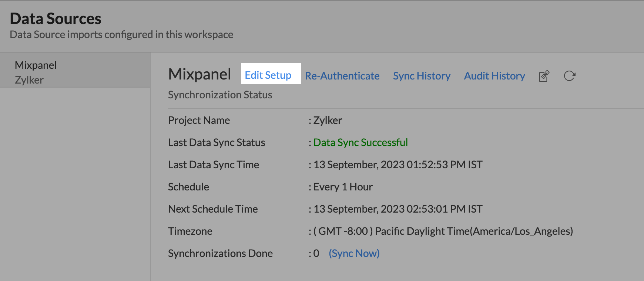
Task: Click the Pacific Daylight Time timezone value
Action: [443, 231]
